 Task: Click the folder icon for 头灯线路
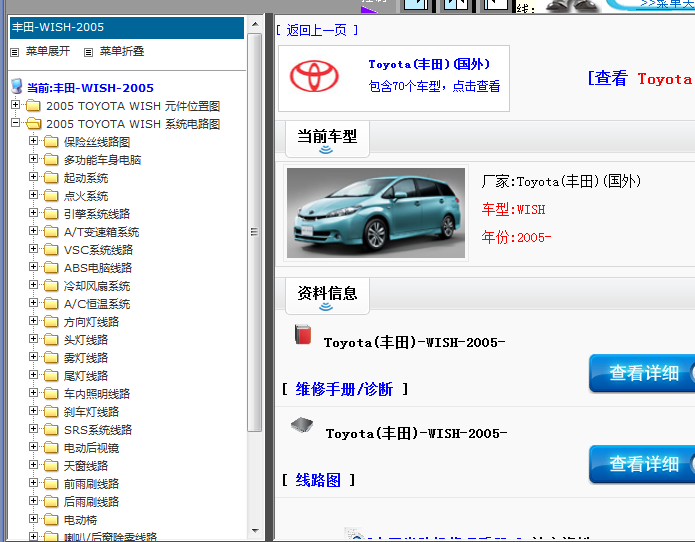click(51, 339)
